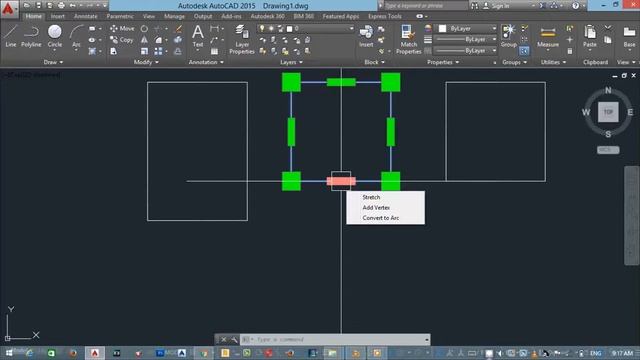
Task: Switch to the Annotate ribbon tab
Action: tap(86, 16)
